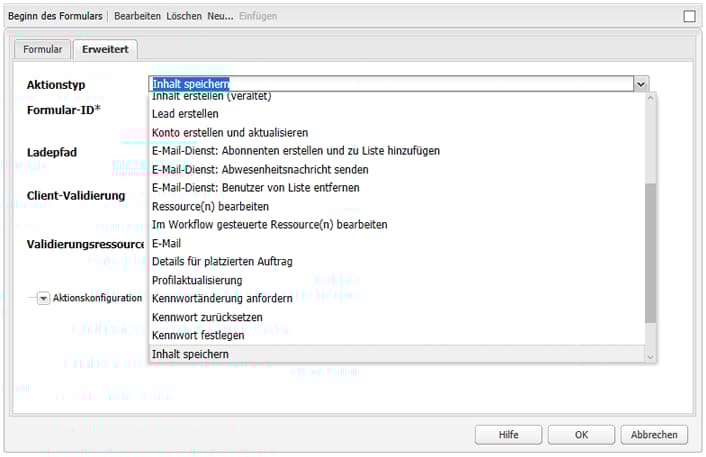706x457 pixels.
Task: Click Löschen in the toolbar
Action: [184, 16]
